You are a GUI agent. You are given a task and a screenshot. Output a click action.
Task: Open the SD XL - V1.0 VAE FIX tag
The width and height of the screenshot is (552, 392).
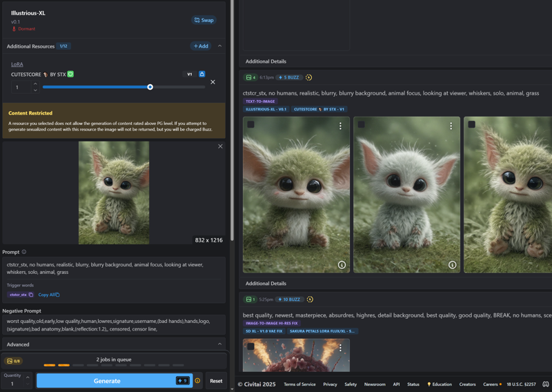click(264, 331)
